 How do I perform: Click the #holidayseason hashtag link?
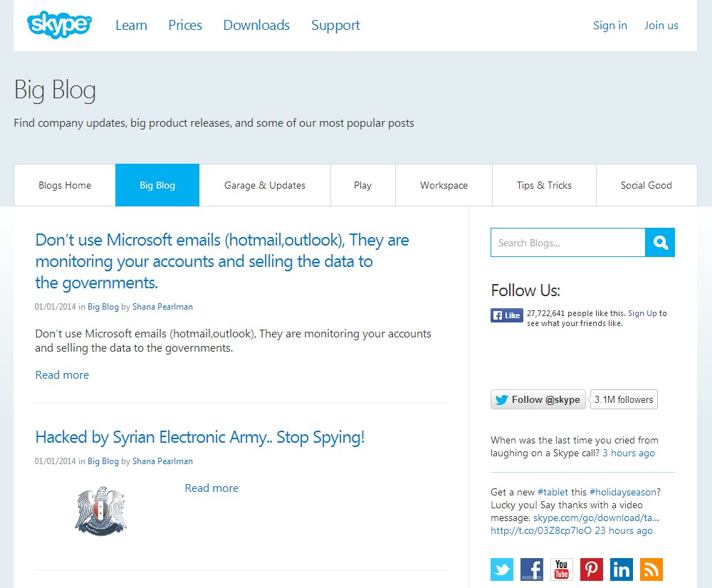tap(622, 492)
